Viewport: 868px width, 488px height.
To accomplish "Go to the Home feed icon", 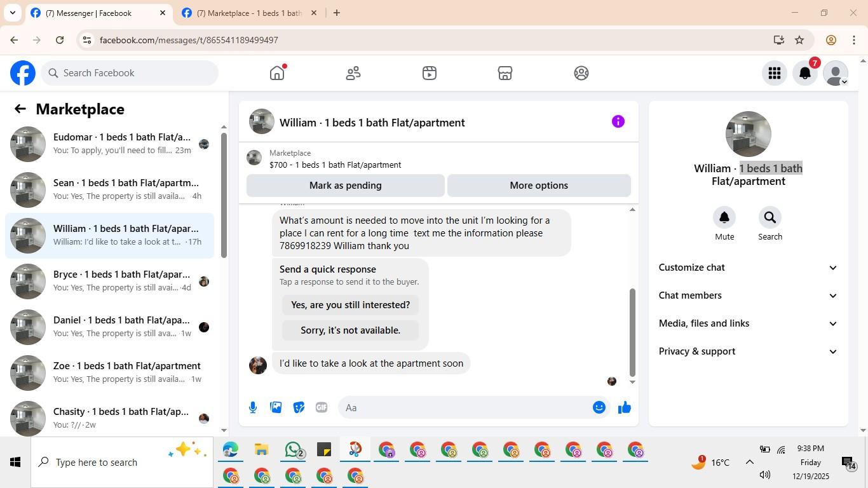I will (277, 73).
